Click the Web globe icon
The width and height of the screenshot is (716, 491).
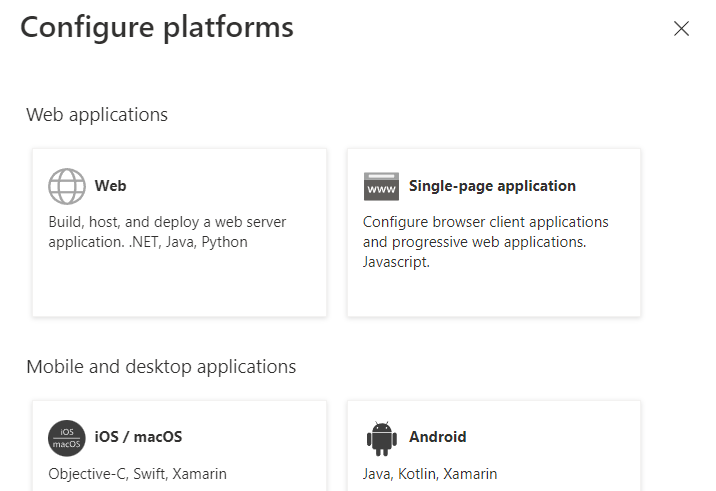pyautogui.click(x=67, y=186)
